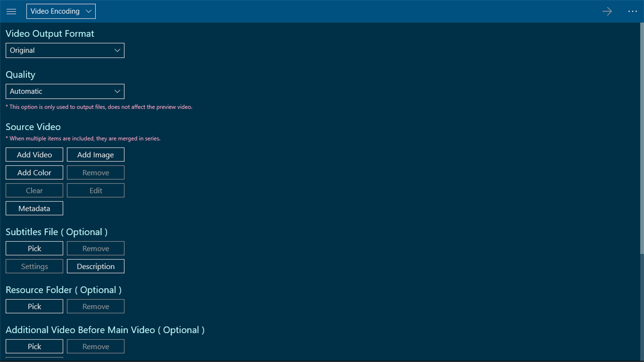Pick a subtitles file
The height and width of the screenshot is (362, 644).
[x=34, y=248]
